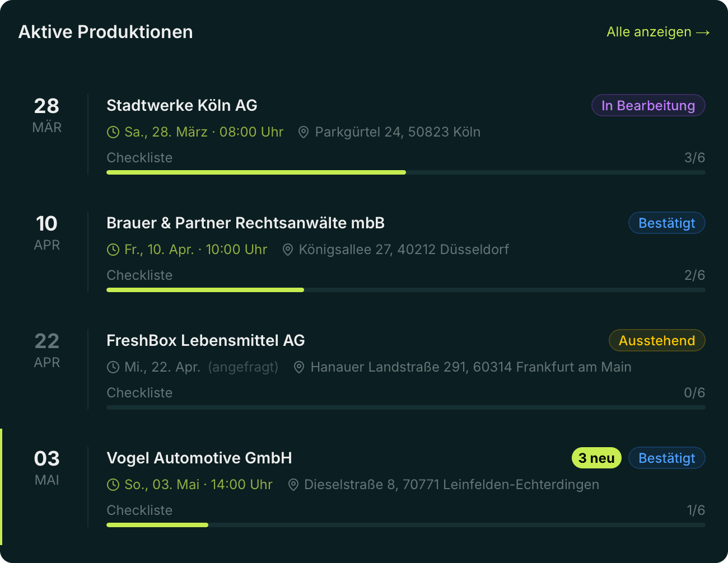This screenshot has width=728, height=563.
Task: Open FreshBox Lebensmittel AG production title
Action: [x=206, y=341]
